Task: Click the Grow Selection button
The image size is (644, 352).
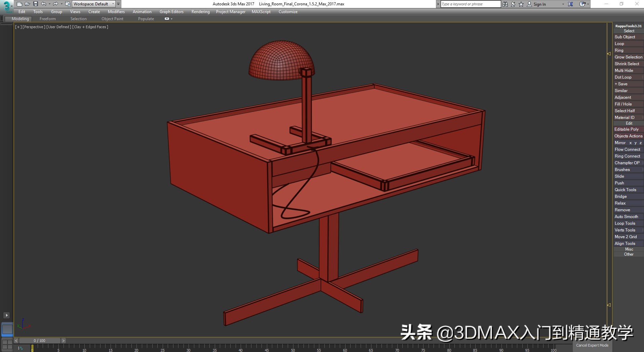Action: tap(629, 57)
